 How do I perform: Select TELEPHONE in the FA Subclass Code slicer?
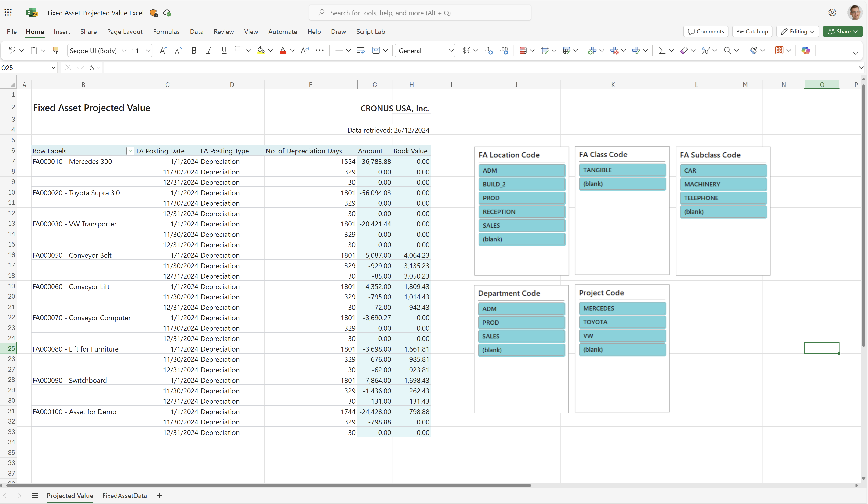pos(723,198)
